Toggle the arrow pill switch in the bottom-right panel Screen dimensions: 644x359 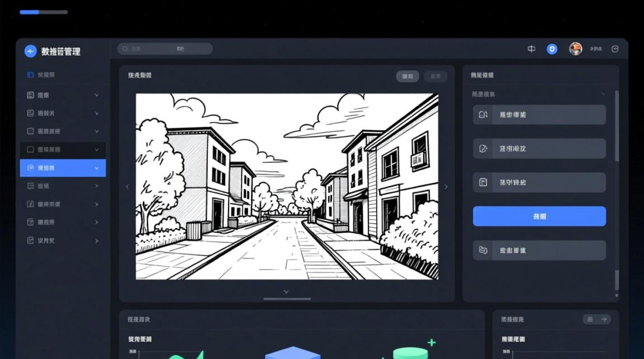point(597,319)
